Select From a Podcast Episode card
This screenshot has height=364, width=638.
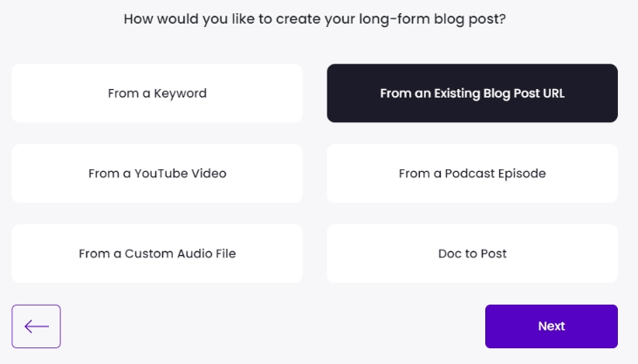pyautogui.click(x=472, y=174)
